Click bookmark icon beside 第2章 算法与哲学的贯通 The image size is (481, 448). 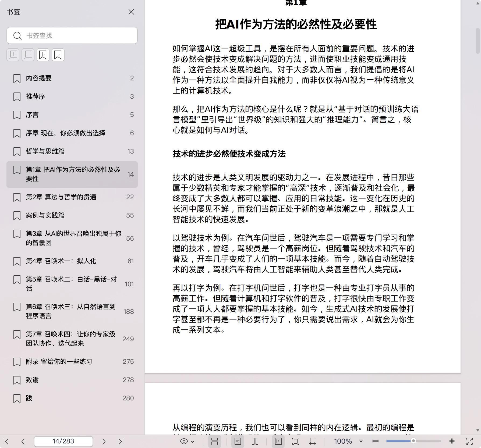17,197
